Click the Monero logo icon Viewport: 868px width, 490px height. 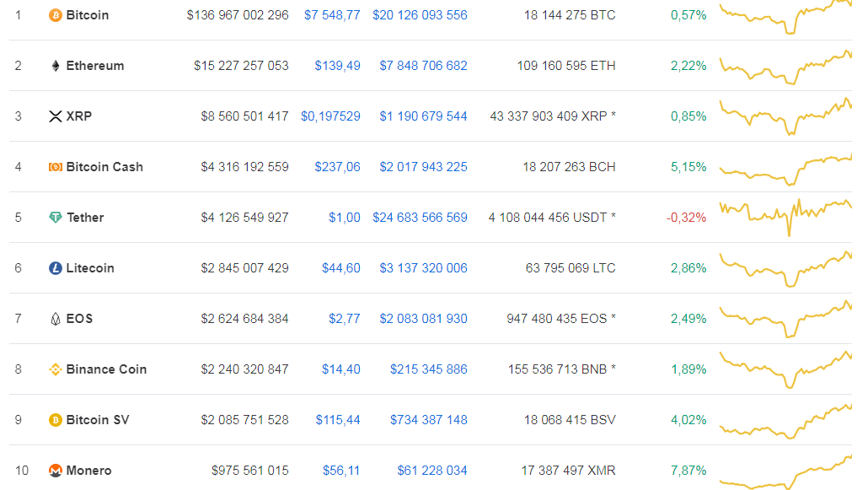click(x=56, y=471)
